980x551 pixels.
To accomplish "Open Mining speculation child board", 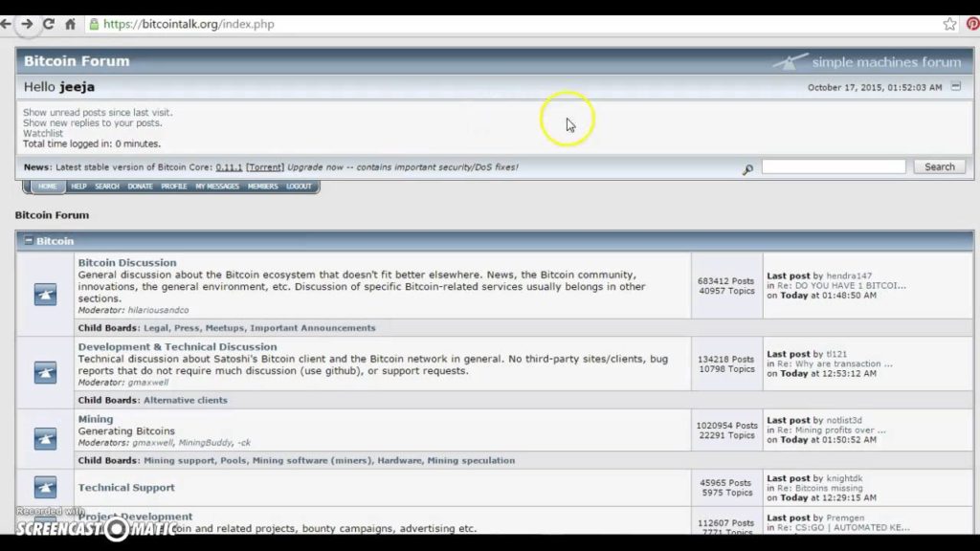I will pos(471,460).
